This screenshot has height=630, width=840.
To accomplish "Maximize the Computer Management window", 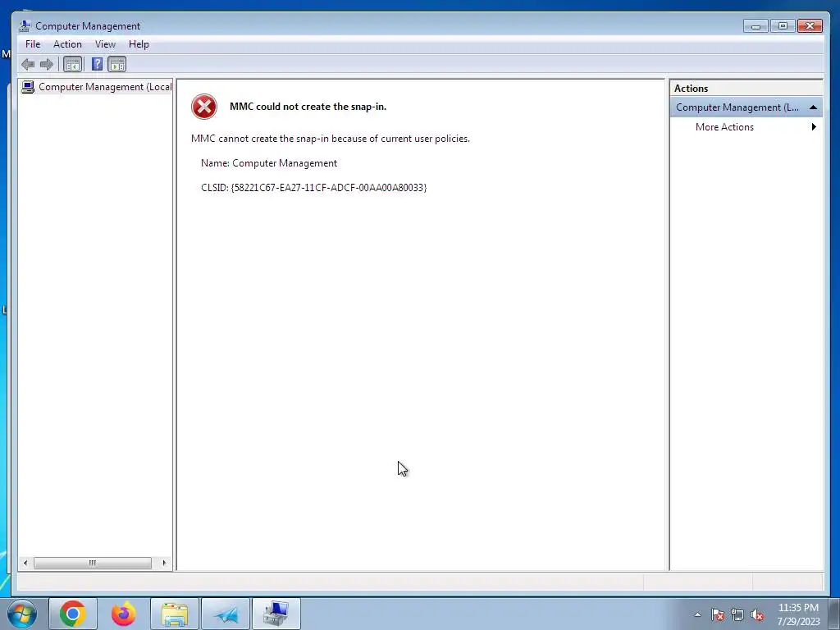I will tap(783, 25).
